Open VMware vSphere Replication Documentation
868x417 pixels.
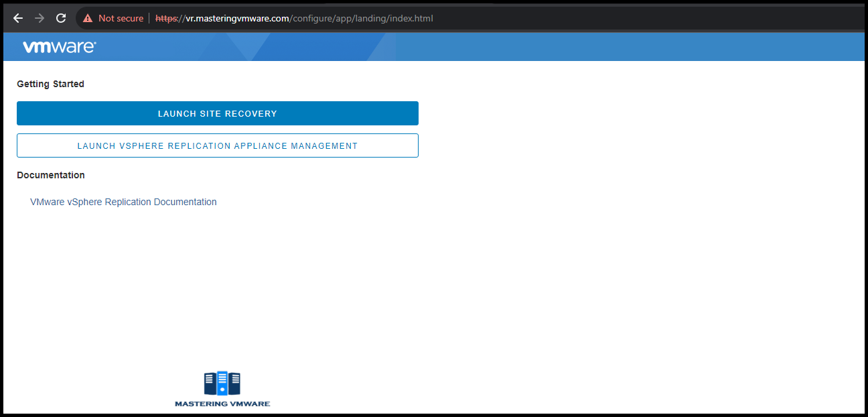123,201
